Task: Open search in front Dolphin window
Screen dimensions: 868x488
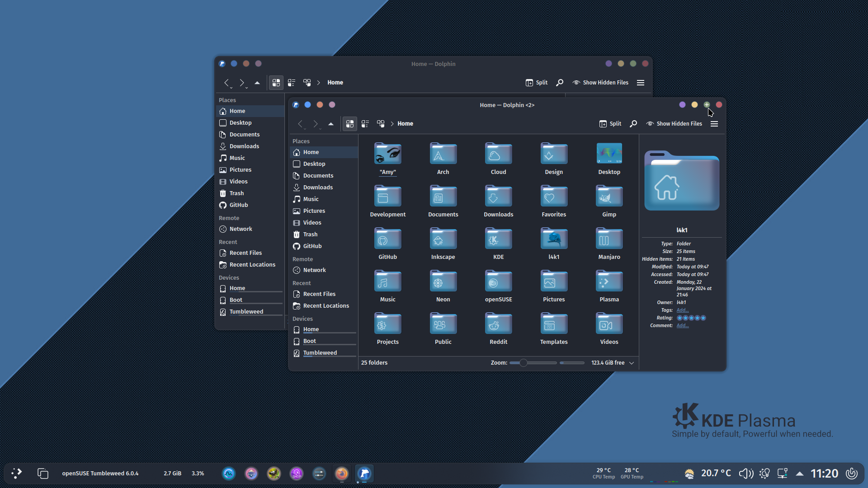Action: [x=633, y=124]
